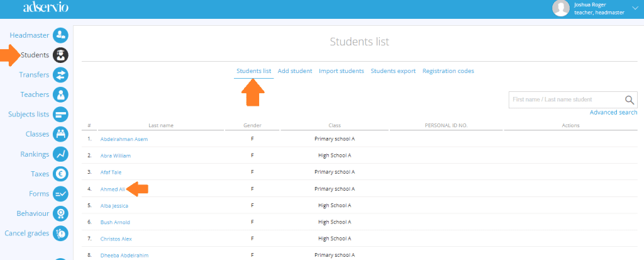Open the Headmaster sidebar icon
Viewport: 644px width, 260px height.
[60, 35]
